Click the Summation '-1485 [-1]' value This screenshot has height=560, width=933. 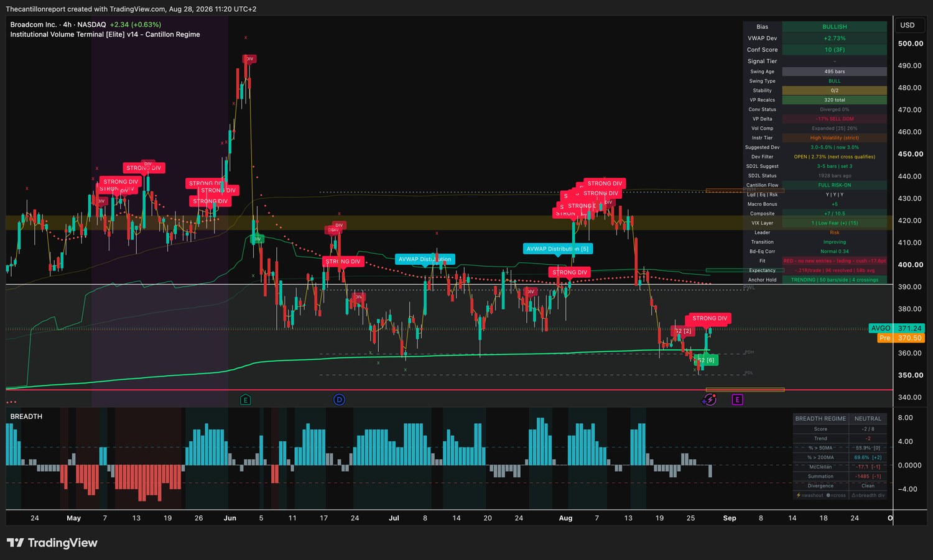868,477
